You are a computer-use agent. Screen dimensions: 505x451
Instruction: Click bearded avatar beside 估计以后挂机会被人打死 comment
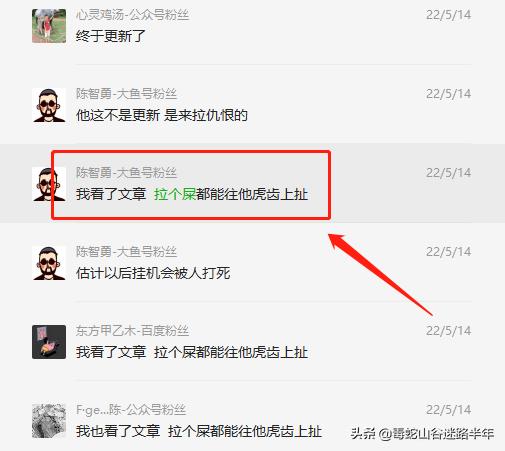pos(49,263)
